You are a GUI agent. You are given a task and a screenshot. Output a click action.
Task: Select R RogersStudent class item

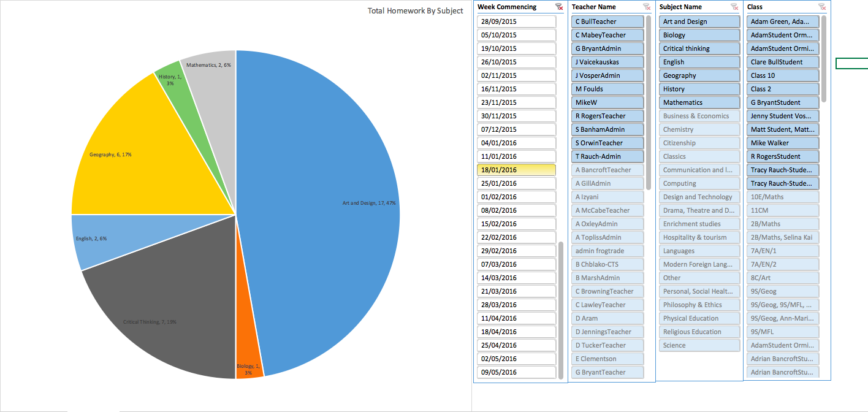783,156
